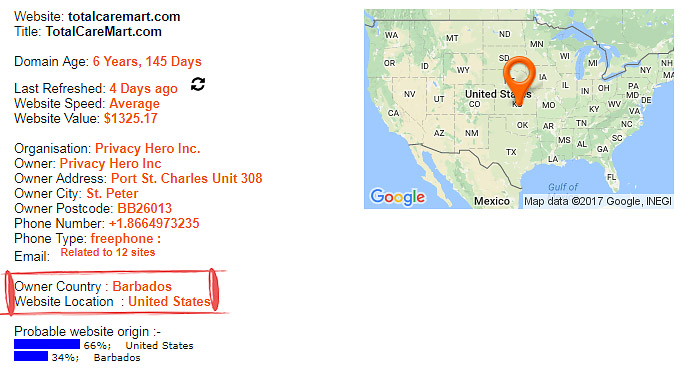Image resolution: width=688 pixels, height=373 pixels.
Task: Click the Mexico label on the map
Action: pyautogui.click(x=492, y=201)
